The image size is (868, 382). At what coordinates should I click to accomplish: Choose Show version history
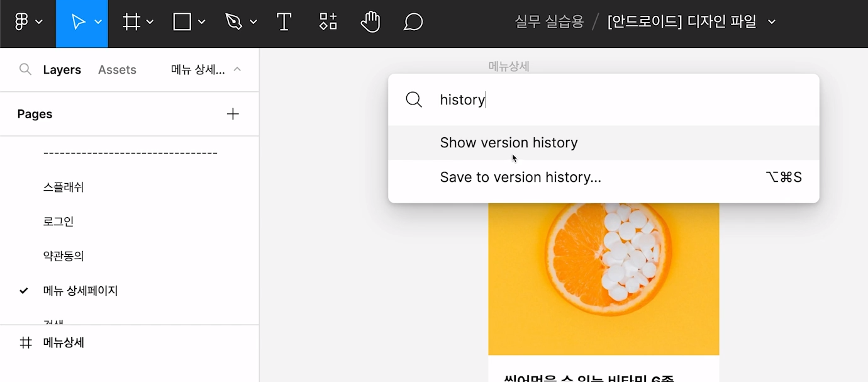604,143
